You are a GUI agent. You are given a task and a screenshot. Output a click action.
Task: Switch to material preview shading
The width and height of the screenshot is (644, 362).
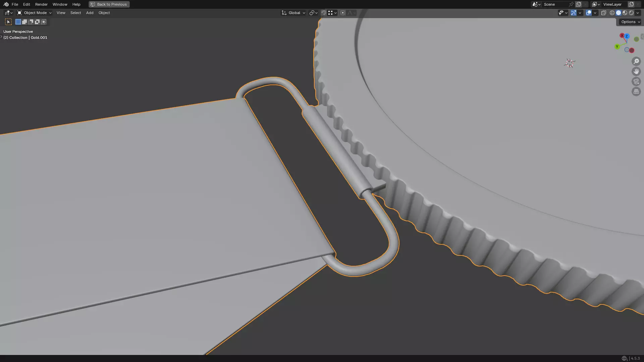click(x=625, y=13)
